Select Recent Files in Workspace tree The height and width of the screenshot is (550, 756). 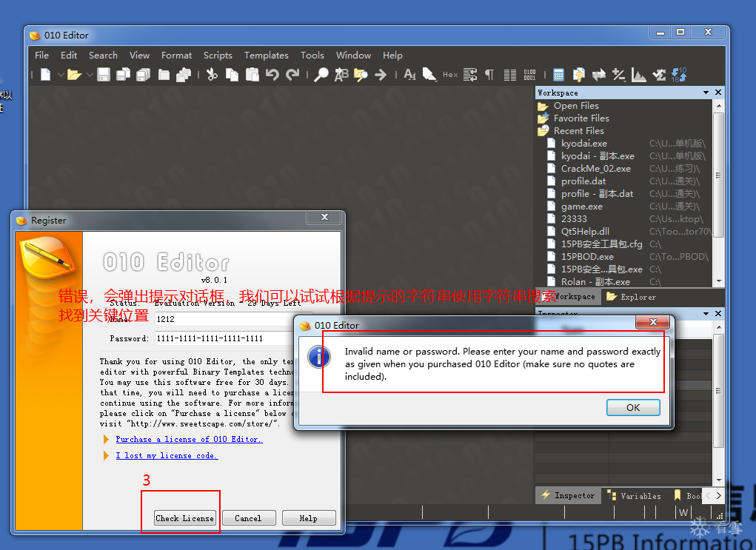click(x=578, y=130)
